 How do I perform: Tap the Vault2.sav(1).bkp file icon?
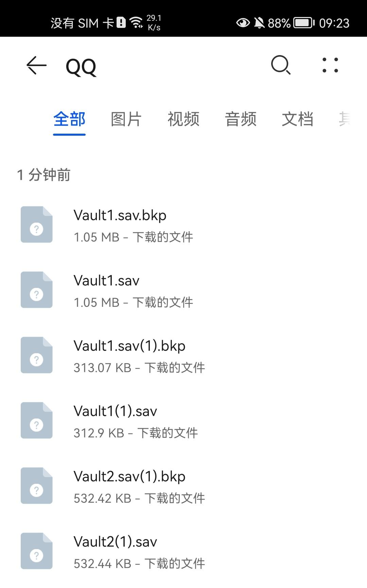[x=37, y=486]
